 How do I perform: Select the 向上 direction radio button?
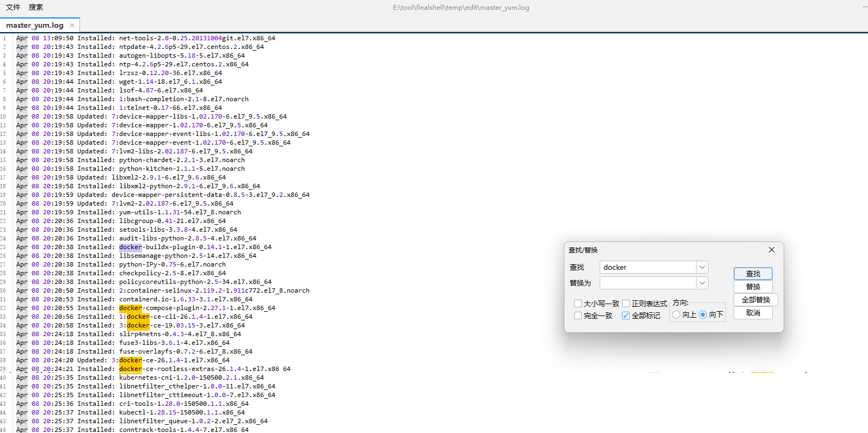tap(676, 314)
